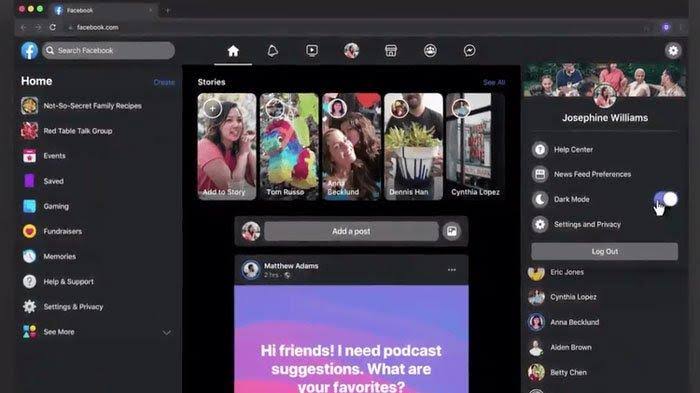Viewport: 700px width, 393px height.
Task: Go to the Home feed tab
Action: (233, 51)
